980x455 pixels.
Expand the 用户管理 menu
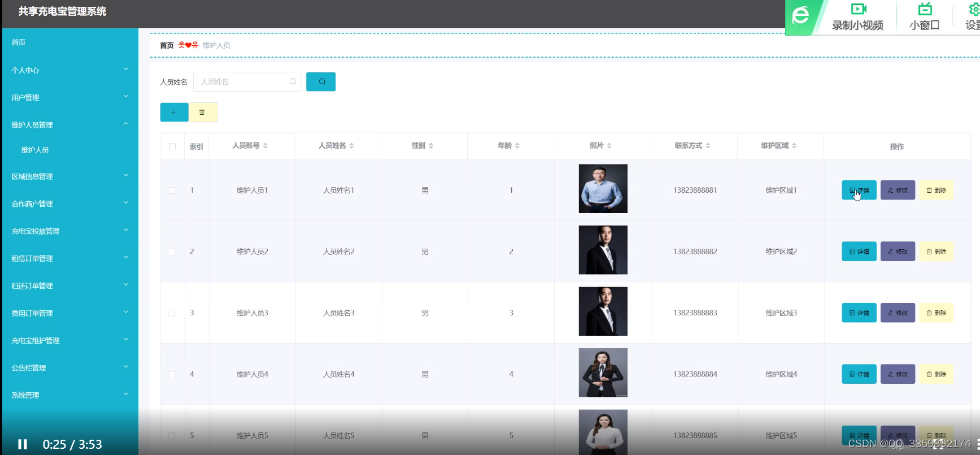coord(70,97)
